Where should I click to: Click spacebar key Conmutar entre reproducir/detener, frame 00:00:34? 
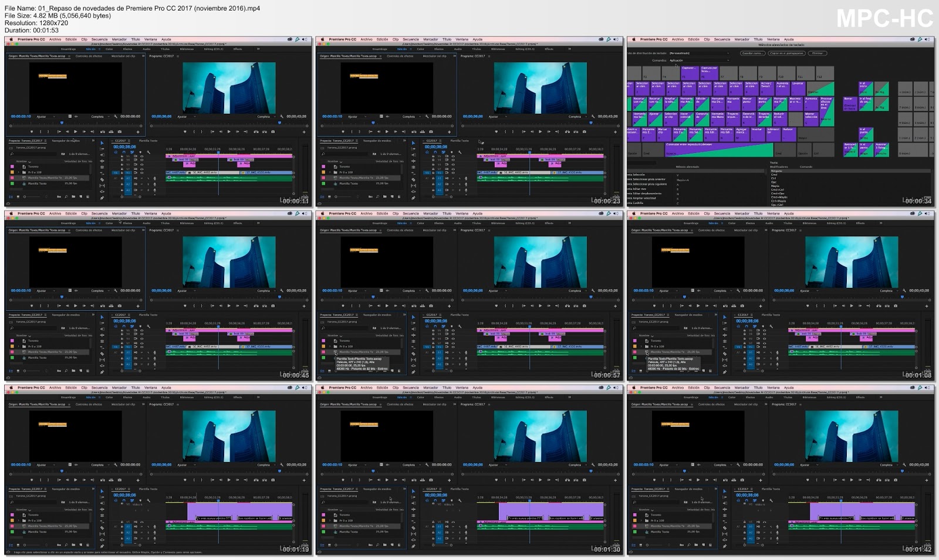[x=719, y=150]
